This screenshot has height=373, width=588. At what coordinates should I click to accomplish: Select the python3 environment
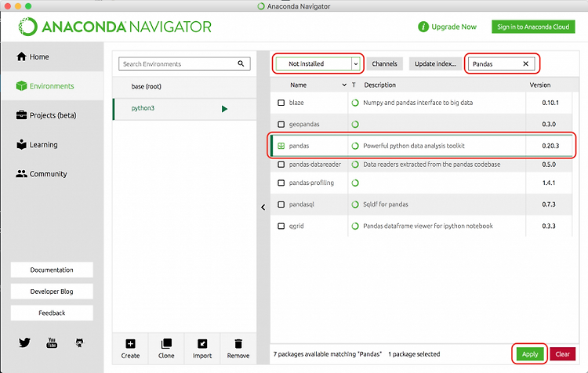click(184, 109)
